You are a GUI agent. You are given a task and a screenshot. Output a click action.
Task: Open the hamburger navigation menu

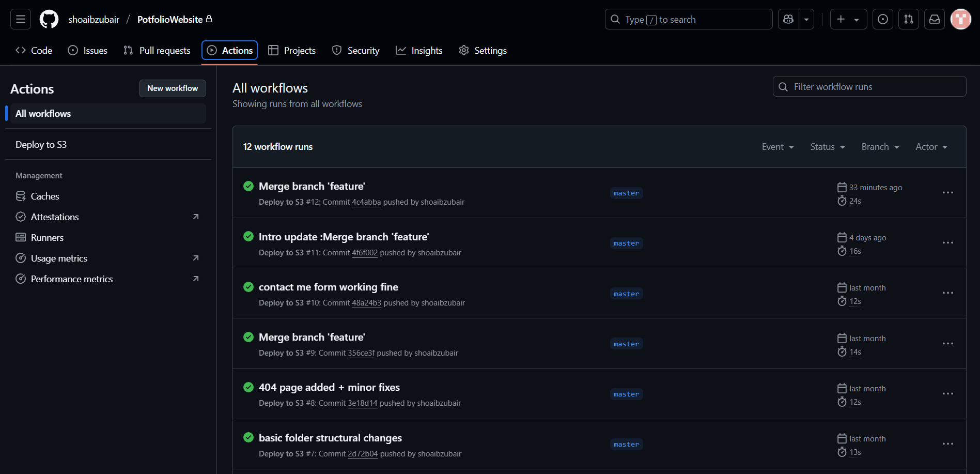21,19
